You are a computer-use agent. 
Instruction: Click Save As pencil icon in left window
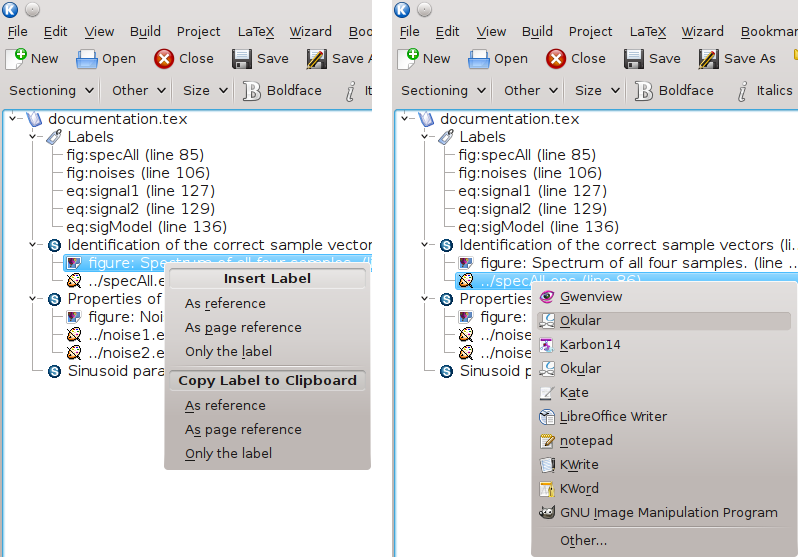[x=317, y=59]
